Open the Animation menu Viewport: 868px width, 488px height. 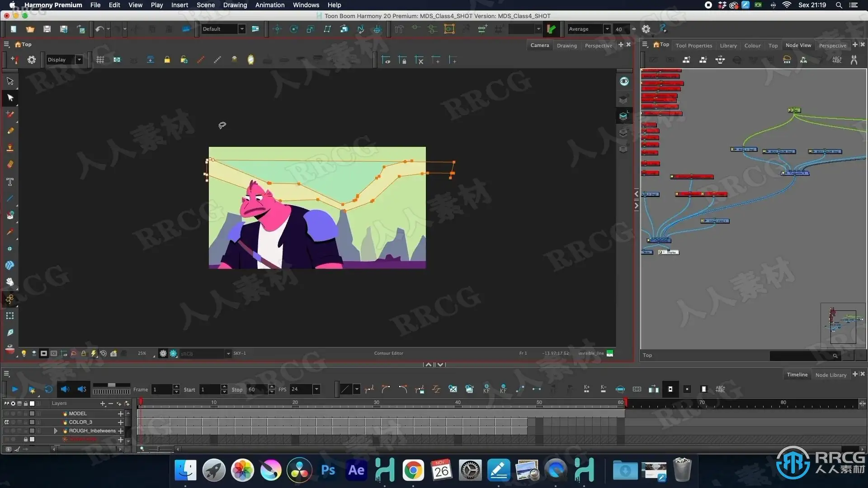(x=270, y=5)
